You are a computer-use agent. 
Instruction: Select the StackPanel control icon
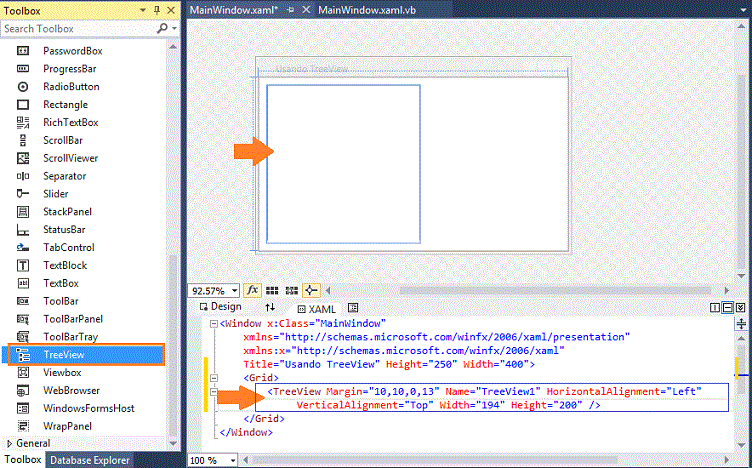click(x=23, y=211)
